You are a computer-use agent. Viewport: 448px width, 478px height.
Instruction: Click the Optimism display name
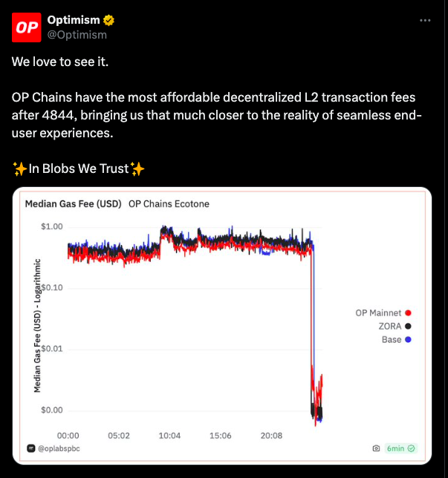[x=74, y=20]
